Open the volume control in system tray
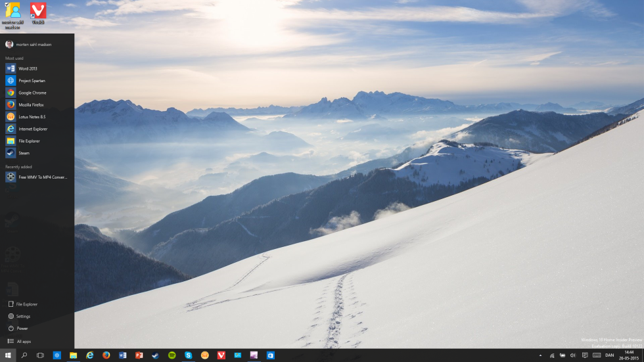 click(573, 355)
